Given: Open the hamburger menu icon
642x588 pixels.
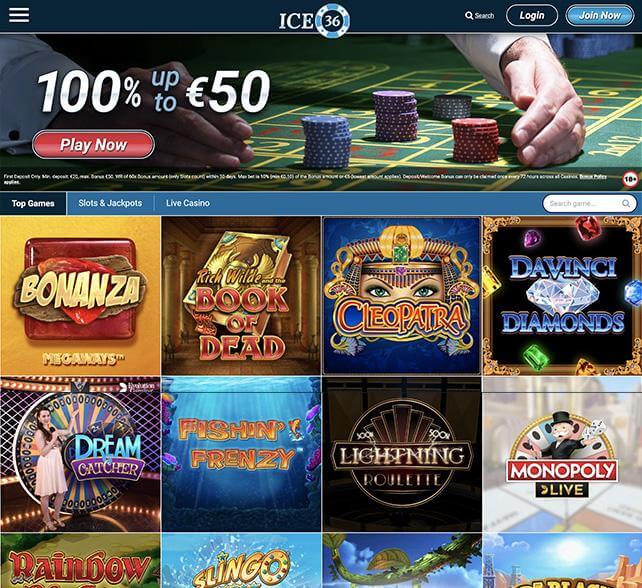Looking at the screenshot, I should tap(19, 15).
